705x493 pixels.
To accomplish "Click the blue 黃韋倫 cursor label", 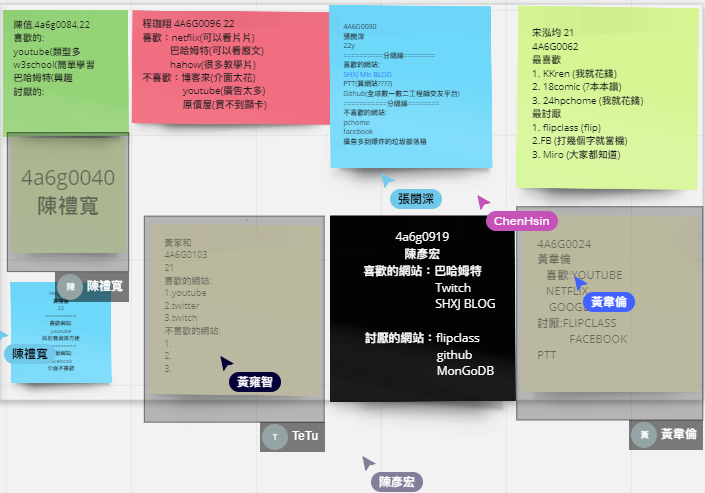I will pyautogui.click(x=609, y=301).
